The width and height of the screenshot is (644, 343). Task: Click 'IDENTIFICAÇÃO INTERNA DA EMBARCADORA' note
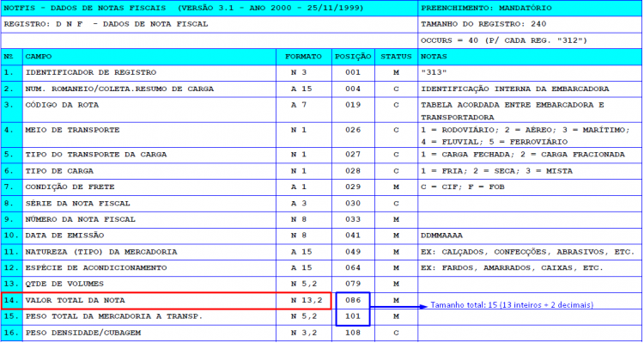point(515,89)
